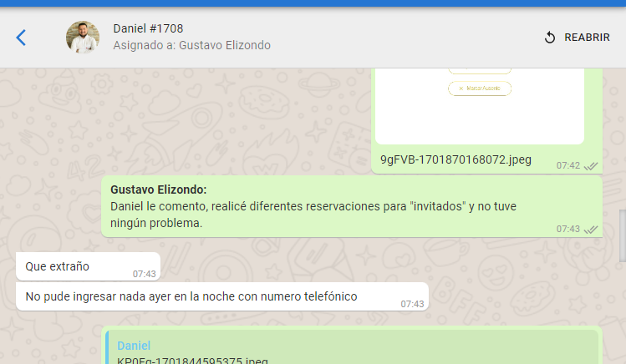Screen dimensions: 626x364
Task: Click 07:43 timestamp on phone number message
Action: tap(412, 304)
